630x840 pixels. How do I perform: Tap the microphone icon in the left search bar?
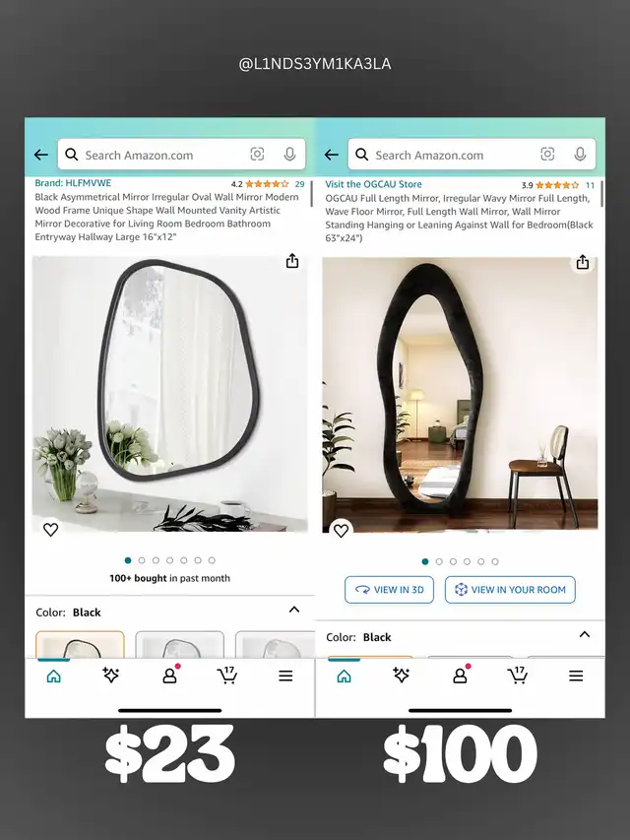(x=289, y=155)
